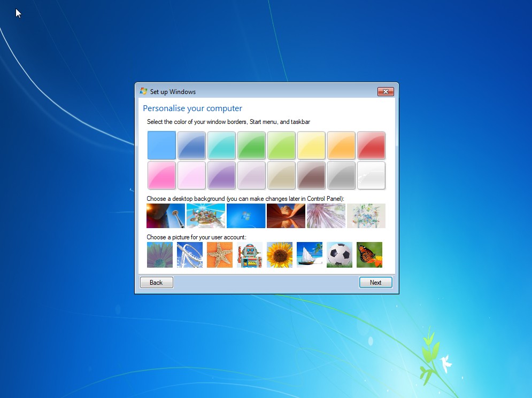Image resolution: width=532 pixels, height=398 pixels.
Task: Click the Next button
Action: (375, 283)
